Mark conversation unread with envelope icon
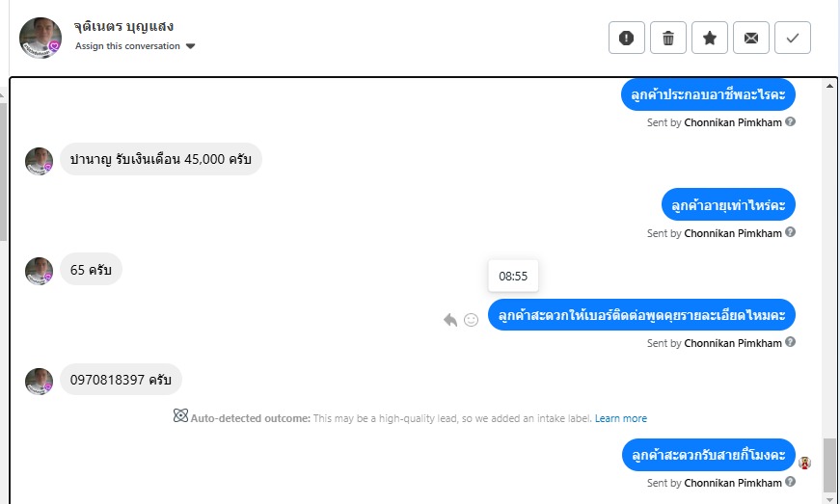The height and width of the screenshot is (504, 840). [751, 38]
